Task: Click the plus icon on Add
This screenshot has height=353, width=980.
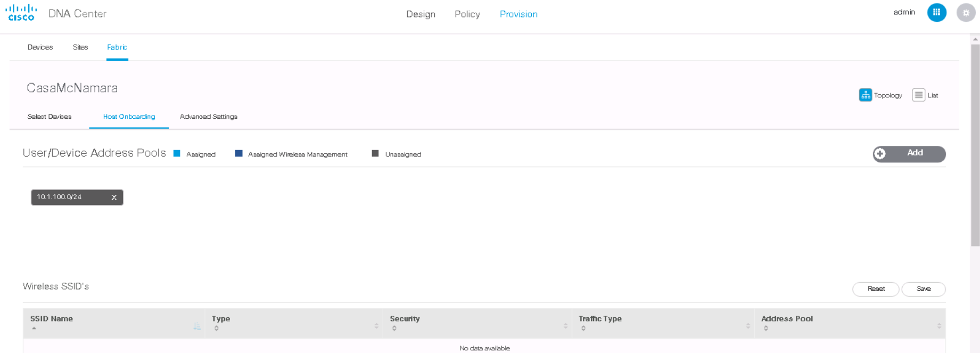Action: coord(880,154)
